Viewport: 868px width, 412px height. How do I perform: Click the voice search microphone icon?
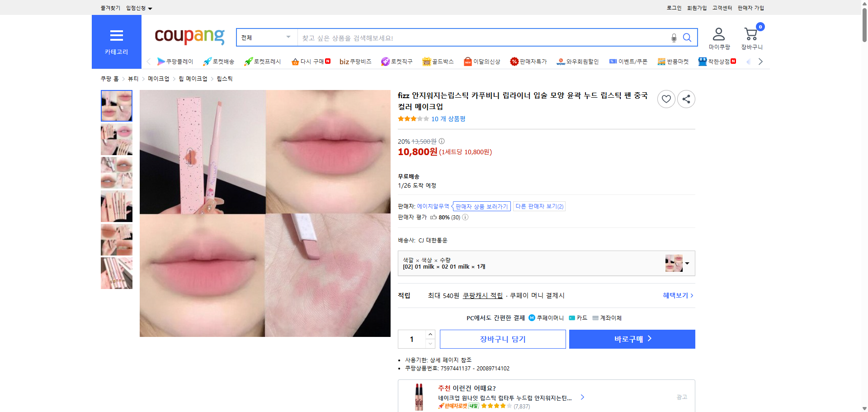pyautogui.click(x=674, y=38)
